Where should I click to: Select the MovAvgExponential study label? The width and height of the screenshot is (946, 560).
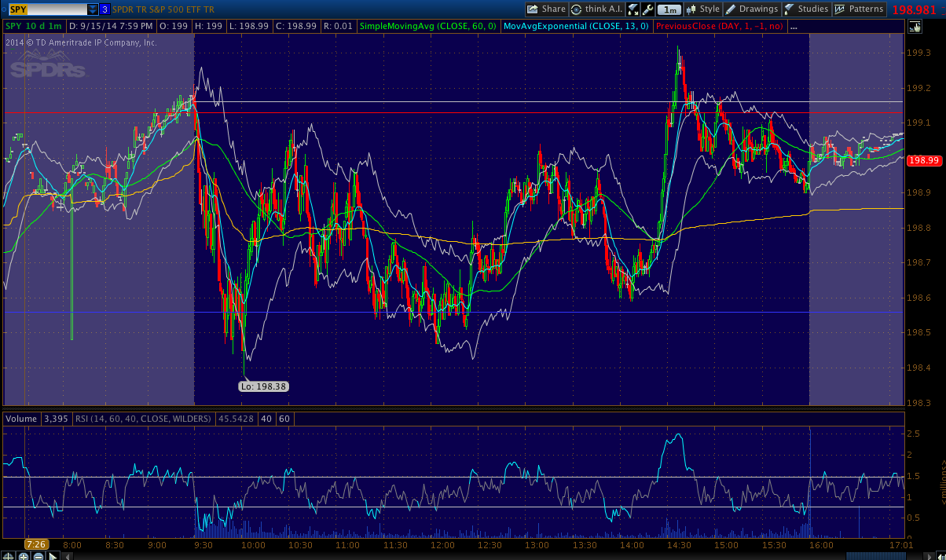576,27
